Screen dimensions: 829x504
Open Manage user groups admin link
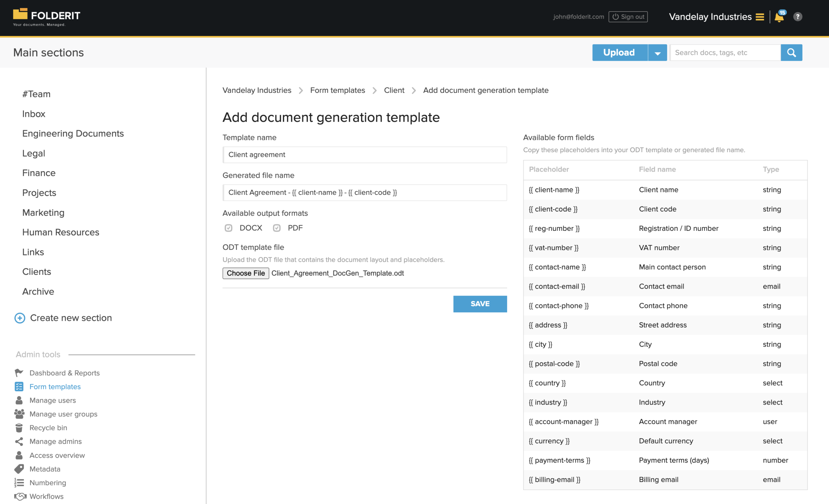pyautogui.click(x=63, y=414)
